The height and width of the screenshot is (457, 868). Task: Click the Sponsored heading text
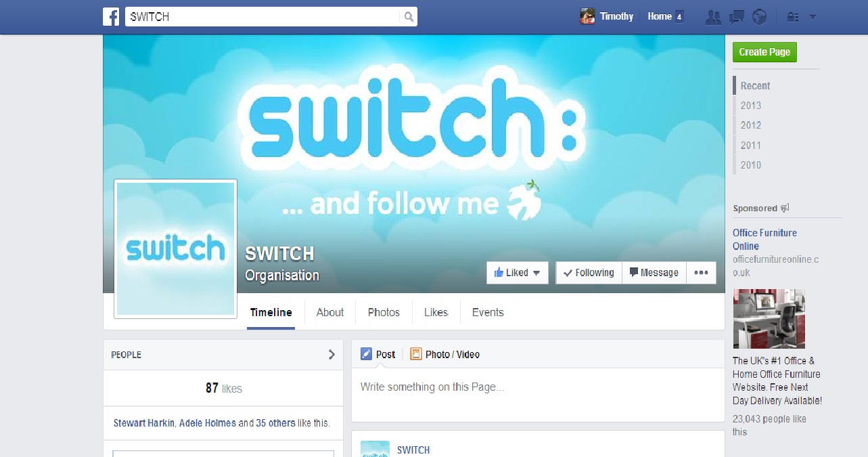click(755, 209)
